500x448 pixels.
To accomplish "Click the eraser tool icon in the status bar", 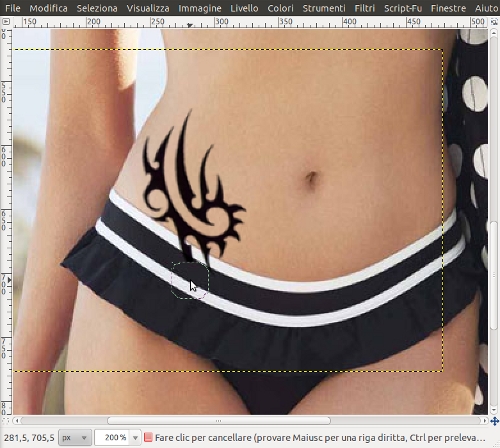I will point(148,437).
